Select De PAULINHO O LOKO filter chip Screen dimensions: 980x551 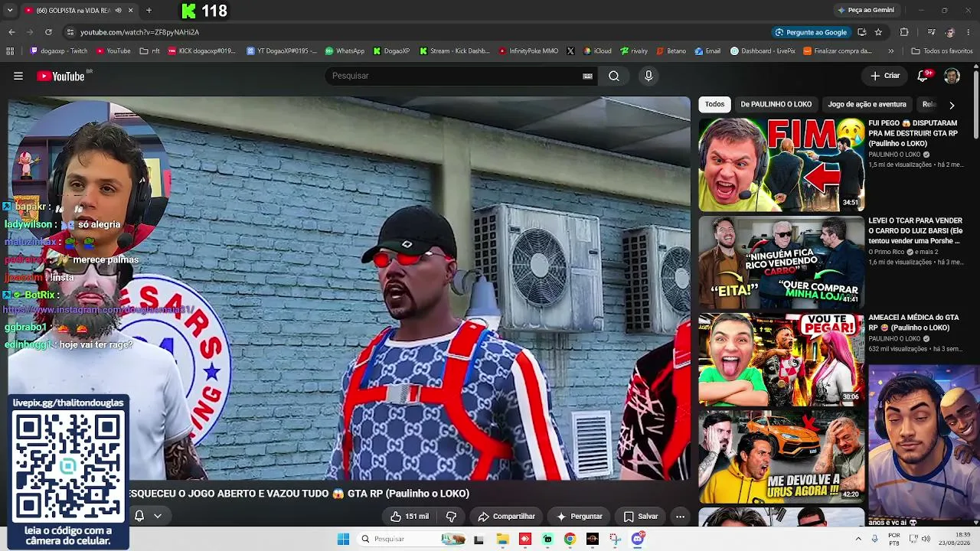(x=776, y=104)
